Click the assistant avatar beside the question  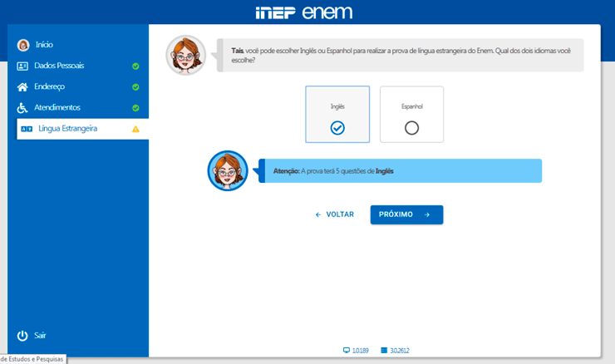pyautogui.click(x=186, y=55)
